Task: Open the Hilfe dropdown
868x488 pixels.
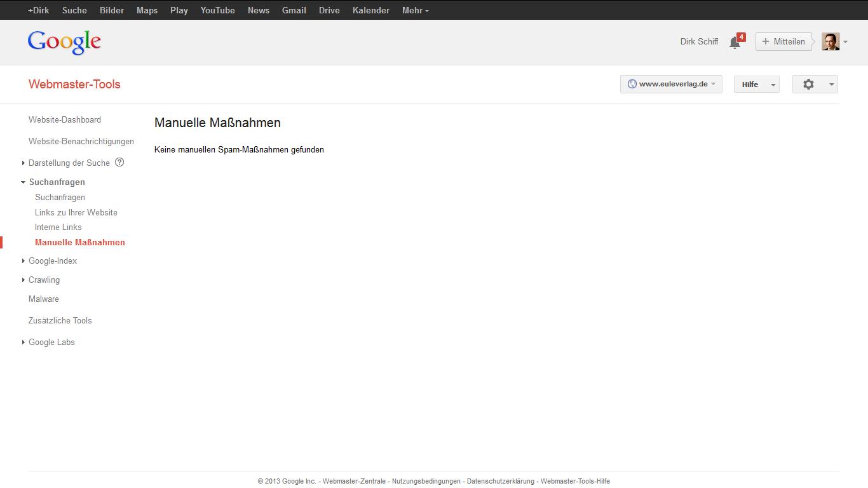Action: coord(756,84)
